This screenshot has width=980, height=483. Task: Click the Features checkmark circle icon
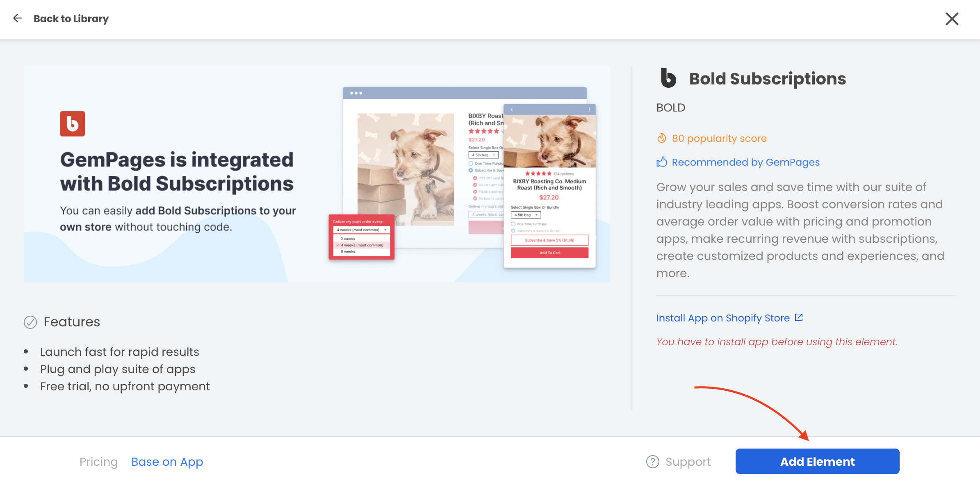[30, 322]
